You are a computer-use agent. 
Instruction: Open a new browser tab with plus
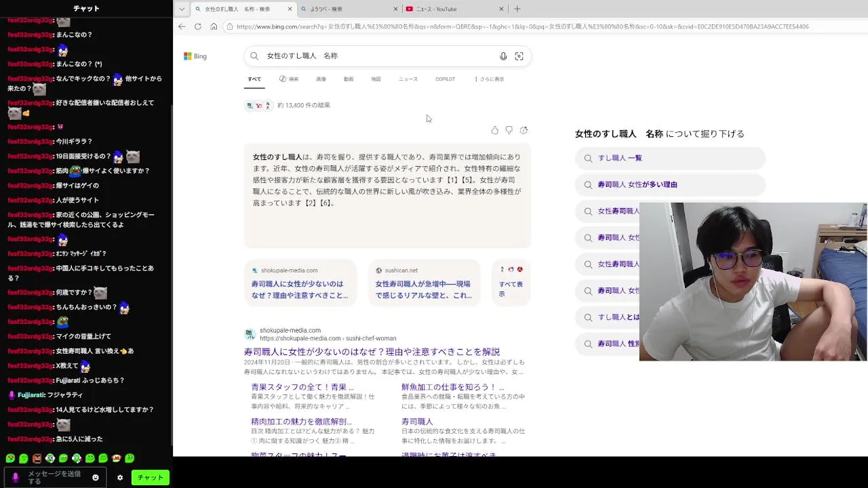(517, 9)
